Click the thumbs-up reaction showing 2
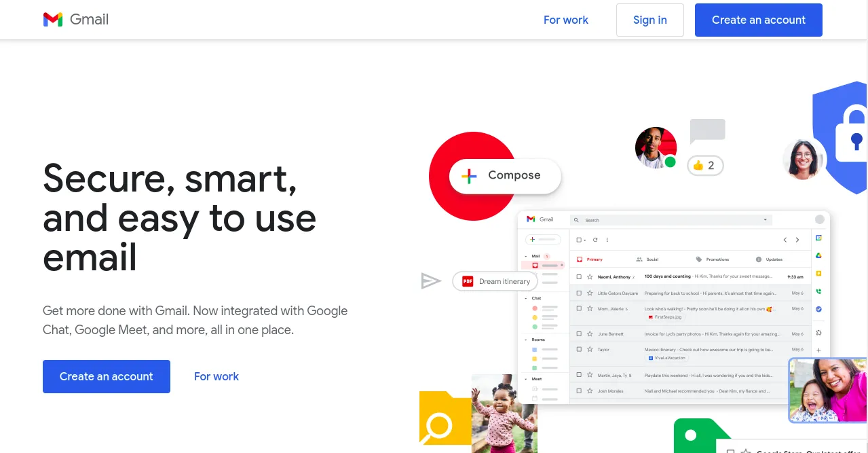The image size is (868, 453). pos(705,165)
